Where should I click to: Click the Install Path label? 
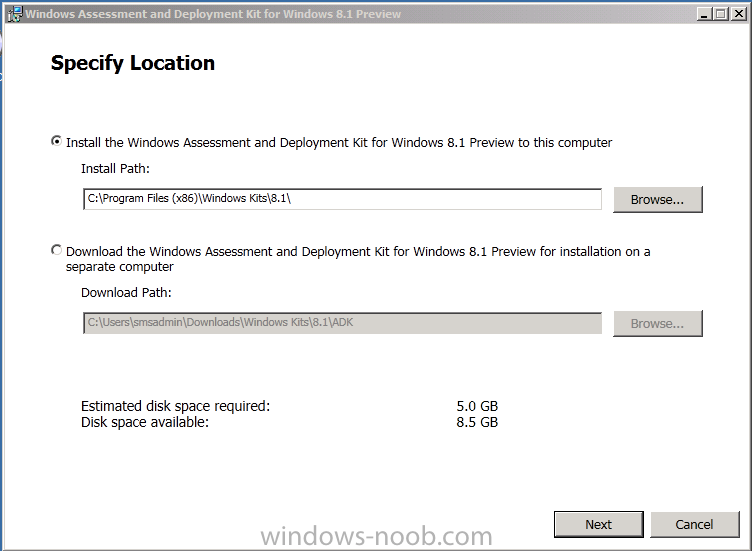116,169
